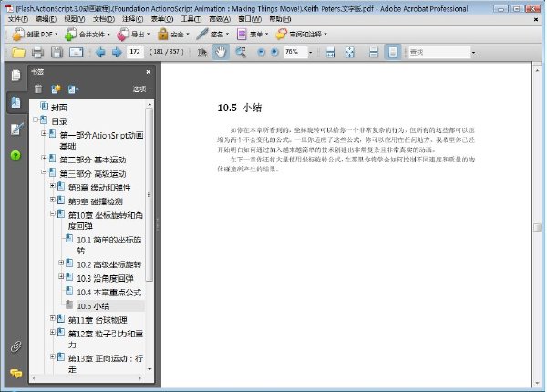Open the 编辑(E) menu
The height and width of the screenshot is (392, 547).
pos(46,19)
